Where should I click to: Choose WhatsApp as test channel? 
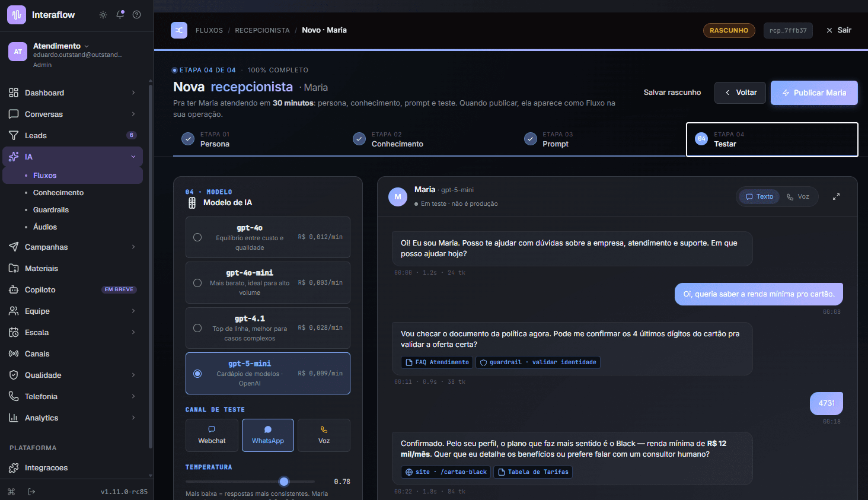click(x=268, y=435)
